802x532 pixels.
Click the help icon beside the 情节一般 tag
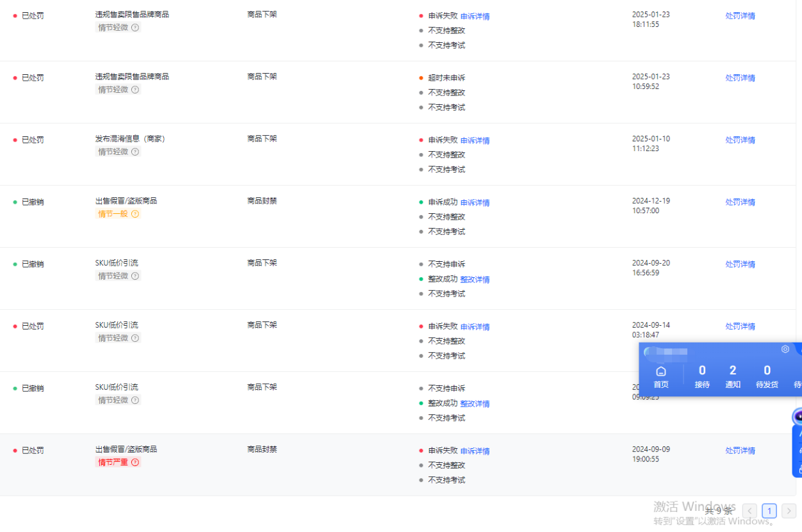pyautogui.click(x=135, y=214)
